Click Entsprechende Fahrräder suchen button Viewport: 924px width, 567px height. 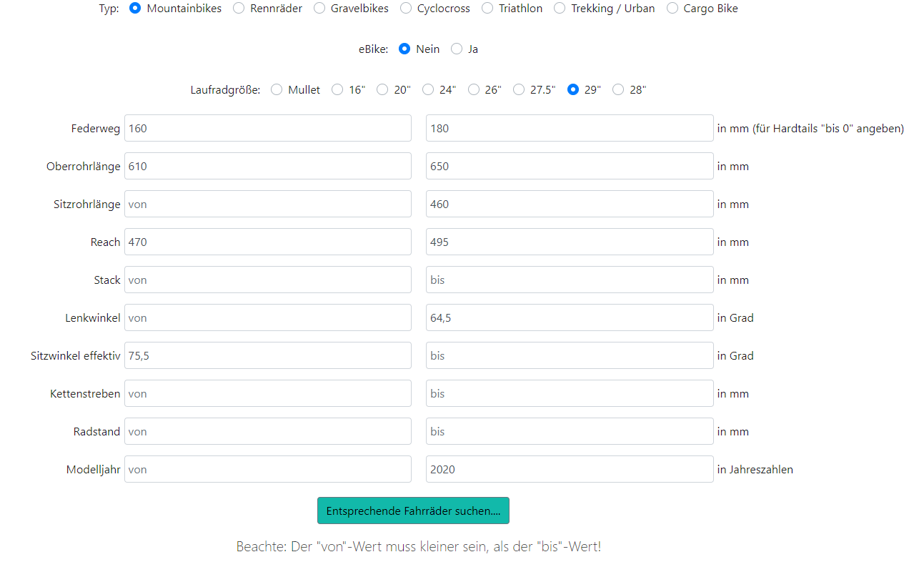point(413,511)
